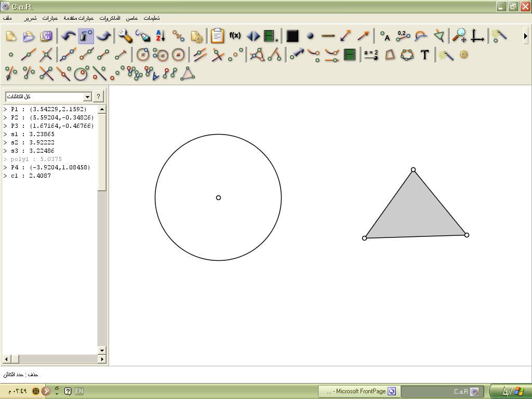Click the object list's scroll-right arrow
The width and height of the screenshot is (532, 399).
pos(102,358)
